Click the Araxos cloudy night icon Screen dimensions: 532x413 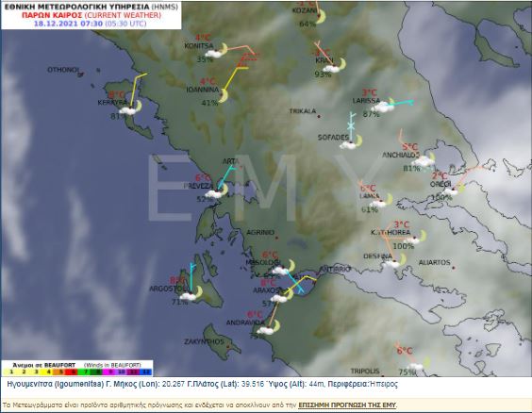click(282, 296)
